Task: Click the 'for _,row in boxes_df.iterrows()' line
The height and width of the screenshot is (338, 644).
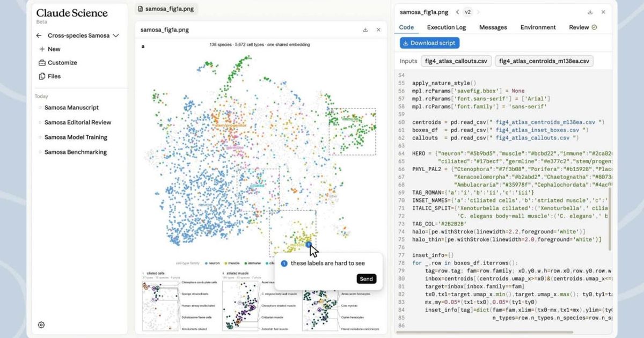Action: tap(465, 263)
